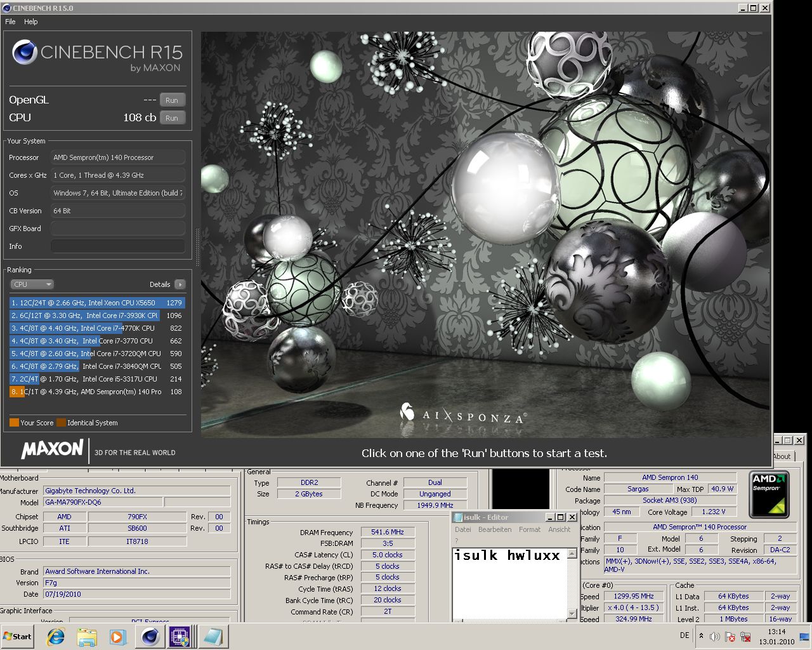This screenshot has width=812, height=650.
Task: Maximize the isulk Editor window
Action: tap(561, 517)
